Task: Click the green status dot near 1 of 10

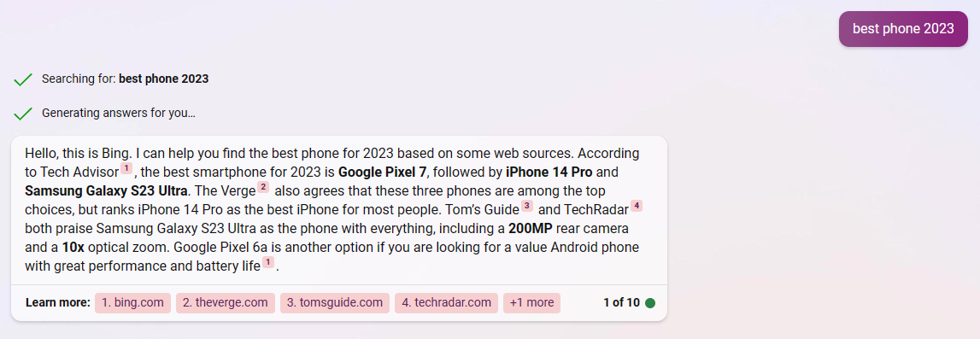Action: click(x=650, y=303)
